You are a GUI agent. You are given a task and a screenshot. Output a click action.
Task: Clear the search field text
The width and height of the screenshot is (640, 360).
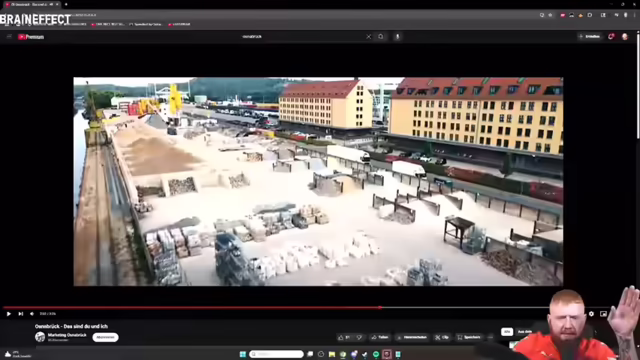click(369, 37)
